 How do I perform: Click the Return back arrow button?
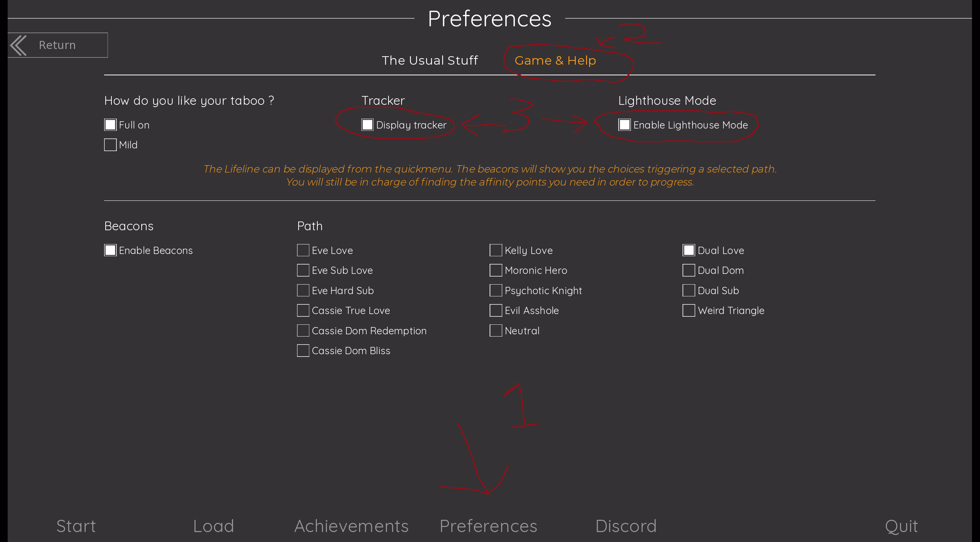pos(57,45)
